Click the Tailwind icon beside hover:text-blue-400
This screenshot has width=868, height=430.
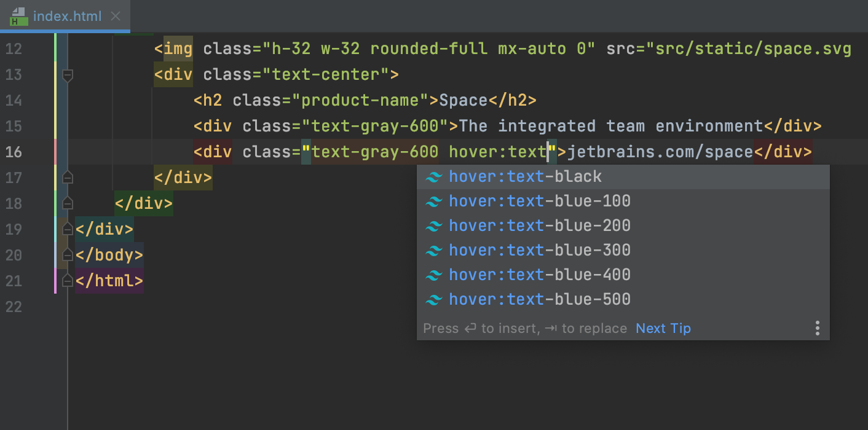(x=435, y=275)
